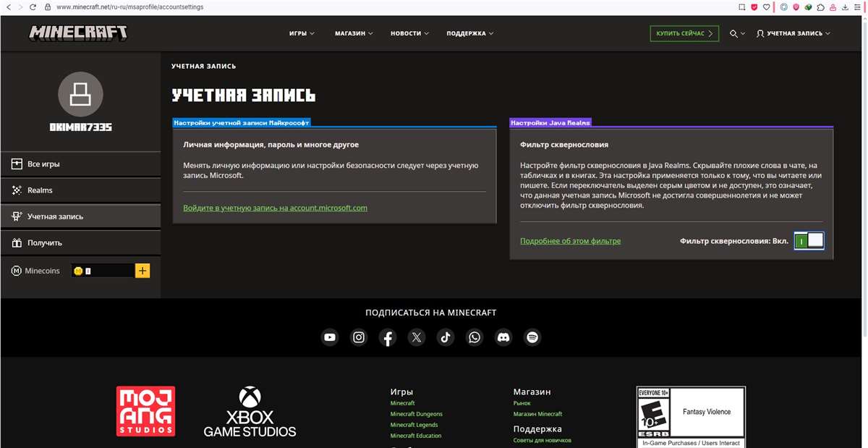Click the YouTube icon under ПОДПИСАТЬСЯ НА MINECRAFT
868x448 pixels.
330,337
